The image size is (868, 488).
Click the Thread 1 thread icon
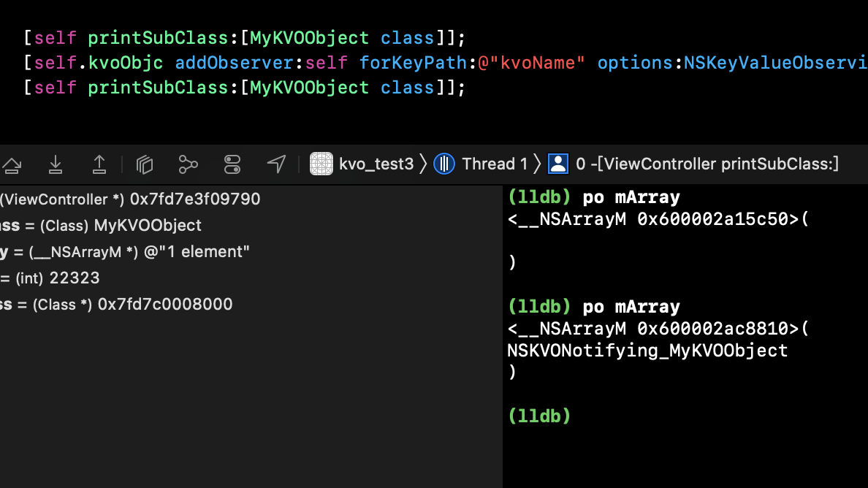point(444,164)
